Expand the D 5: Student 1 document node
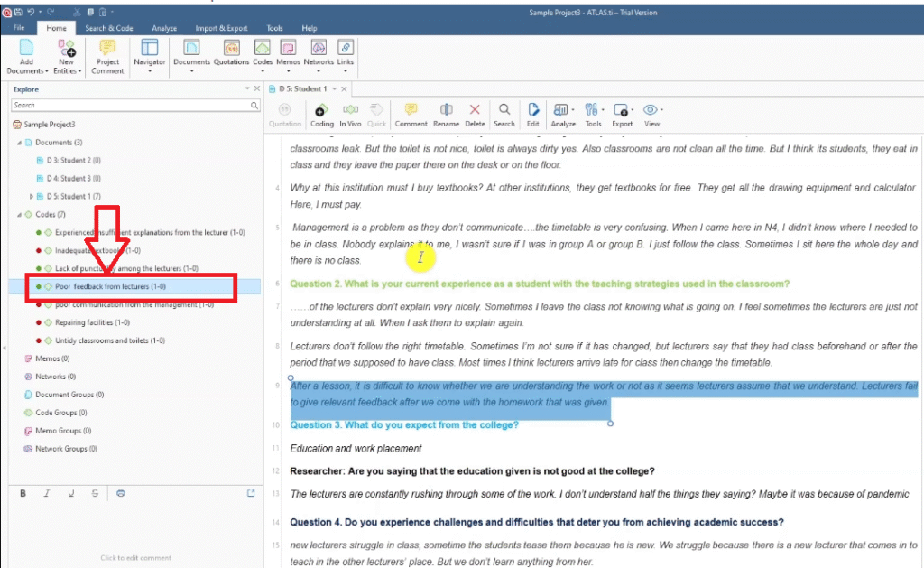The height and width of the screenshot is (568, 924). [32, 196]
